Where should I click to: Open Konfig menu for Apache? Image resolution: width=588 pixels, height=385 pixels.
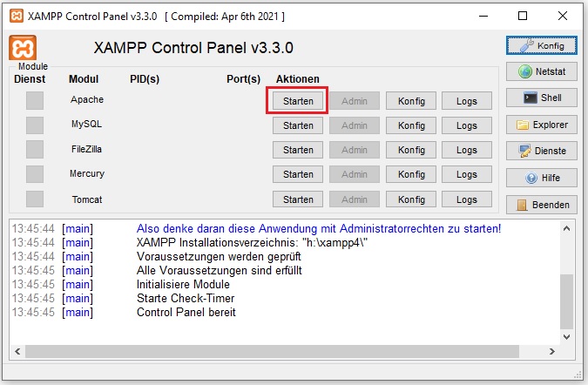tap(411, 101)
